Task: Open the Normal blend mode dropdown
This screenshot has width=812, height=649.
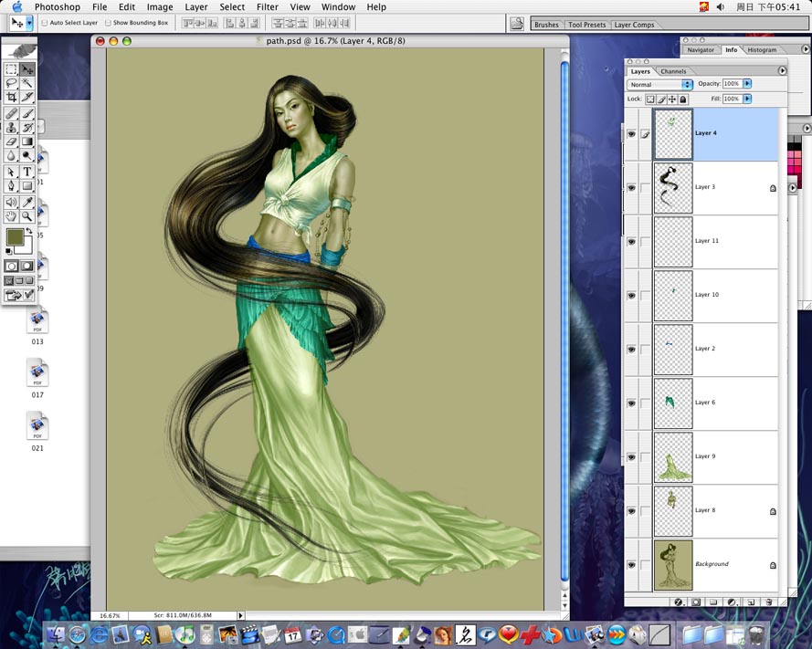Action: click(x=659, y=84)
